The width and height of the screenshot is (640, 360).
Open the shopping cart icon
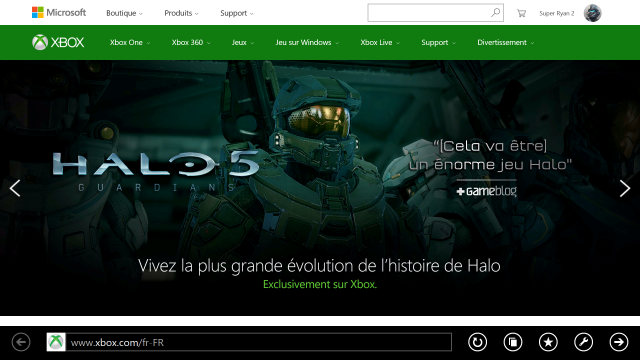521,13
